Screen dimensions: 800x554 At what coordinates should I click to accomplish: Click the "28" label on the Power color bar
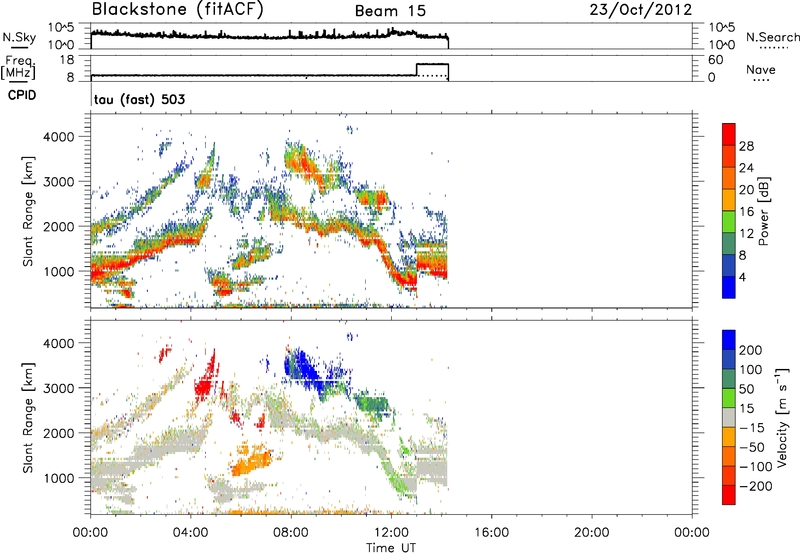[x=746, y=146]
